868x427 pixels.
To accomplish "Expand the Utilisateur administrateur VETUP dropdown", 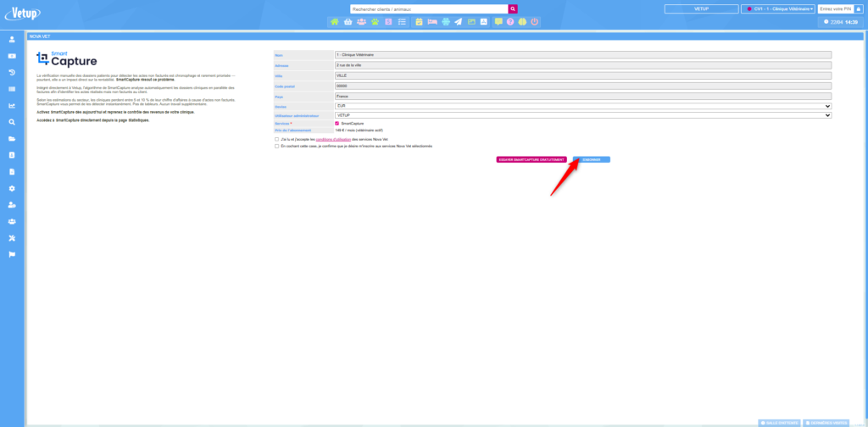I will coord(582,115).
